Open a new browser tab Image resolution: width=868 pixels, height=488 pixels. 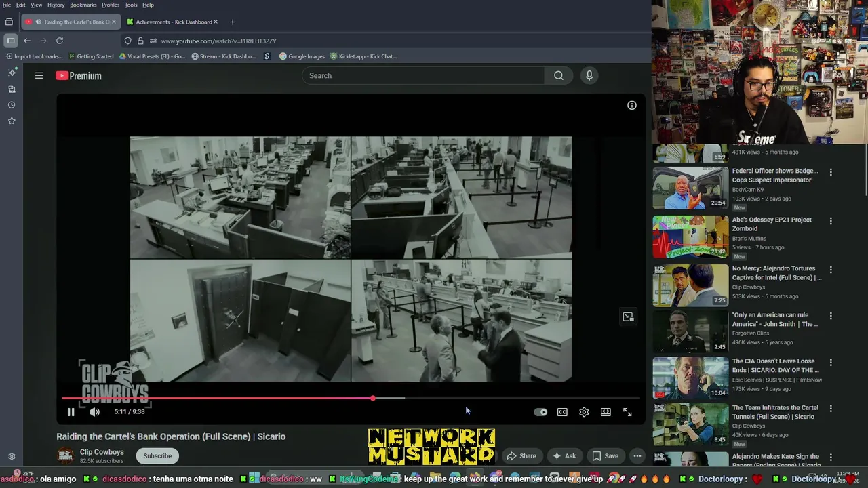[x=233, y=22]
